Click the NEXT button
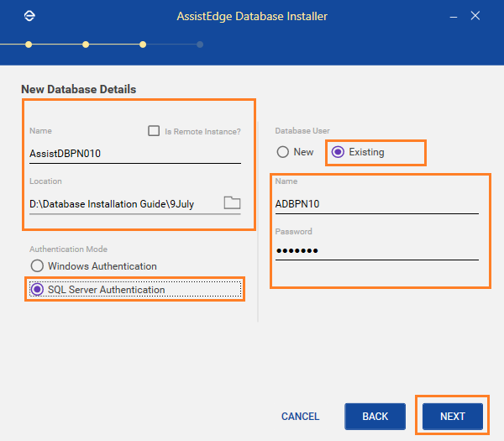This screenshot has height=441, width=504. click(x=453, y=417)
